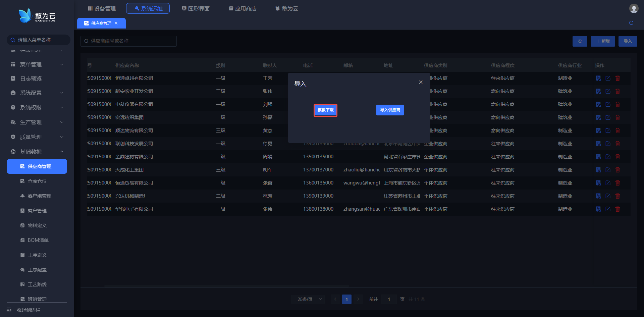The width and height of the screenshot is (644, 317).
Task: Close the 供应商管理 tab
Action: pos(116,23)
